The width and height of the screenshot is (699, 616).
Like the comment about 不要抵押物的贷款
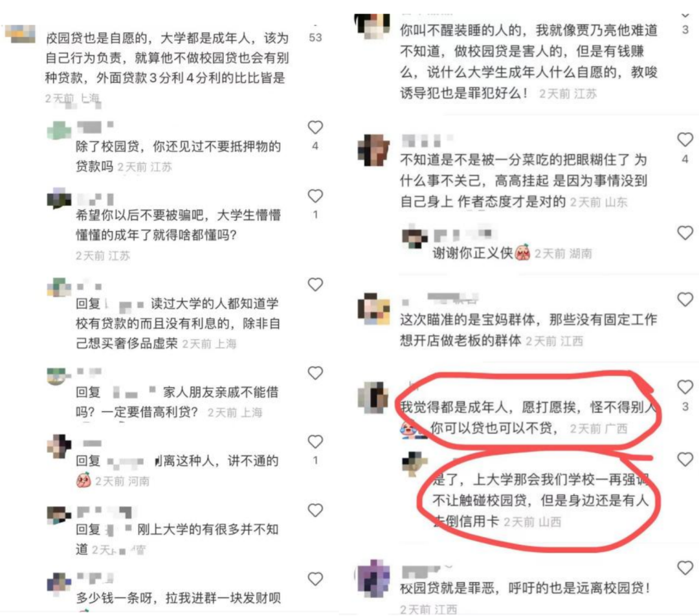pyautogui.click(x=315, y=127)
